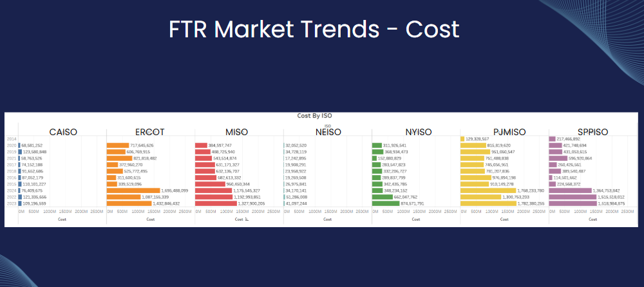Viewport: 644px width, 287px height.
Task: Select the 2015 year row label
Action: pyautogui.click(x=12, y=184)
